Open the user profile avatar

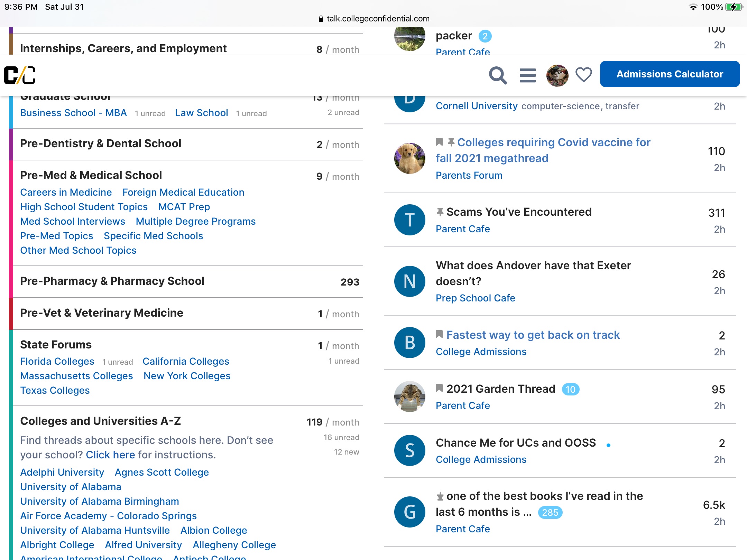(x=557, y=75)
